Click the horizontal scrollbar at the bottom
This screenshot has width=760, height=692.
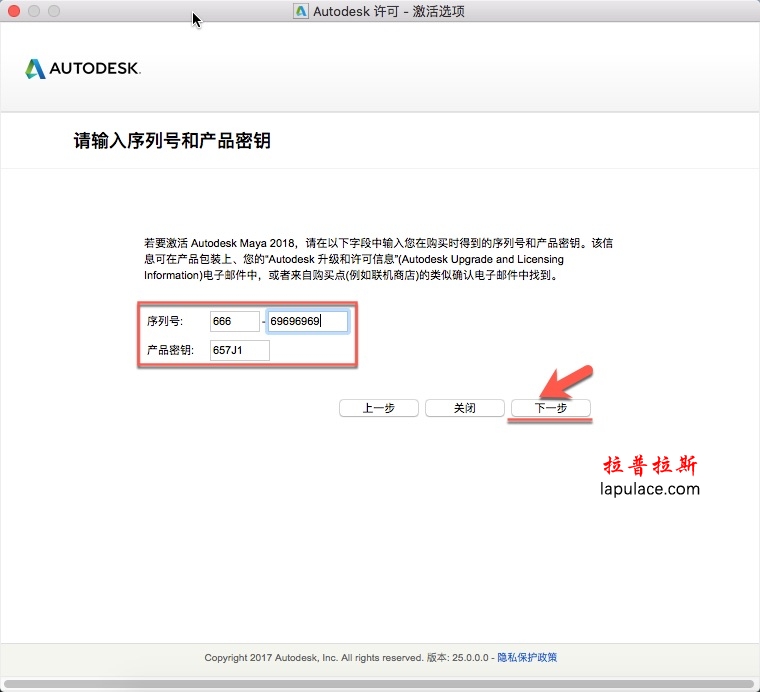380,684
